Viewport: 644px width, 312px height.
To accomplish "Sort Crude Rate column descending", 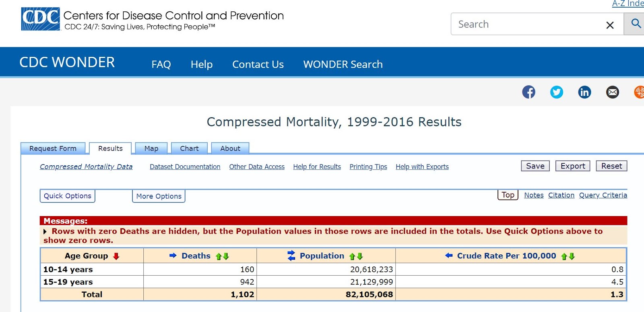I will tap(572, 256).
